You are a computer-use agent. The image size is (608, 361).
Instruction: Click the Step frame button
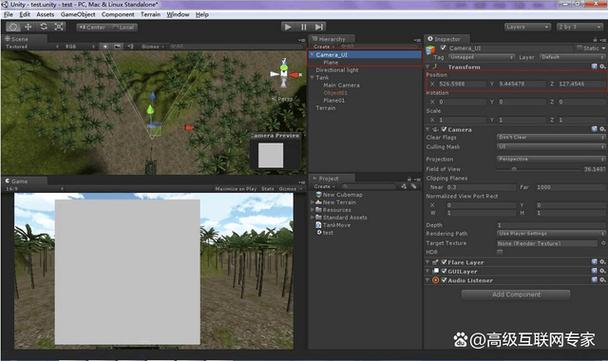(319, 27)
